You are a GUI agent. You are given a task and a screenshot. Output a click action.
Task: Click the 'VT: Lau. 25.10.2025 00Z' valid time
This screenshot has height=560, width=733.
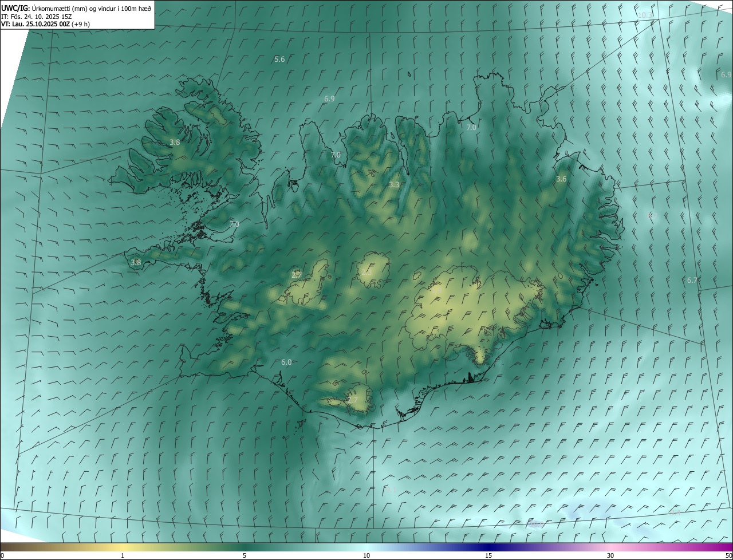[45, 24]
